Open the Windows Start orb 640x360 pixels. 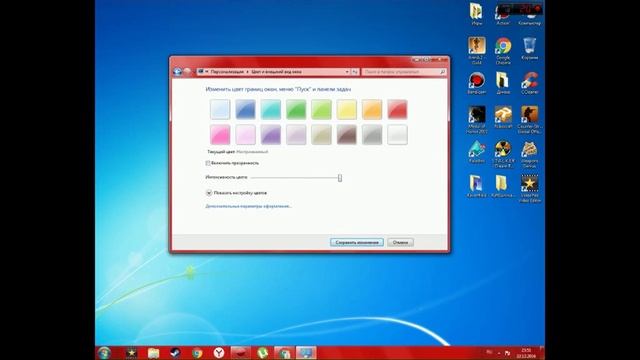[104, 353]
